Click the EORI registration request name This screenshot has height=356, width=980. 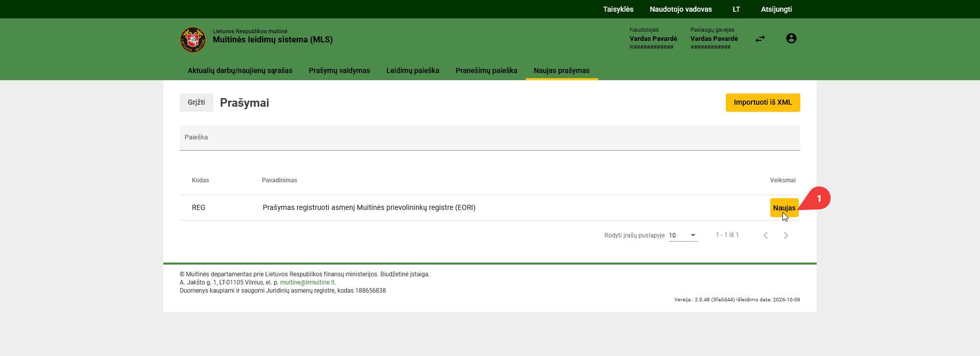pyautogui.click(x=369, y=208)
